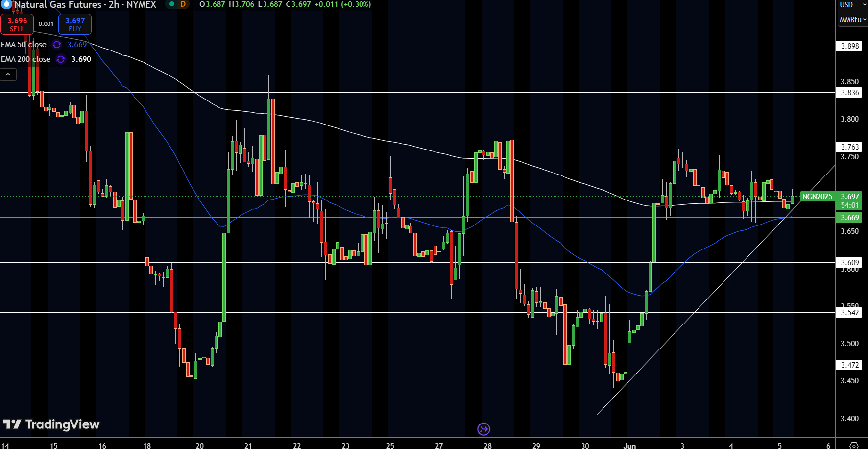This screenshot has height=449, width=868.
Task: Click the orange D delayed data badge
Action: (183, 4)
